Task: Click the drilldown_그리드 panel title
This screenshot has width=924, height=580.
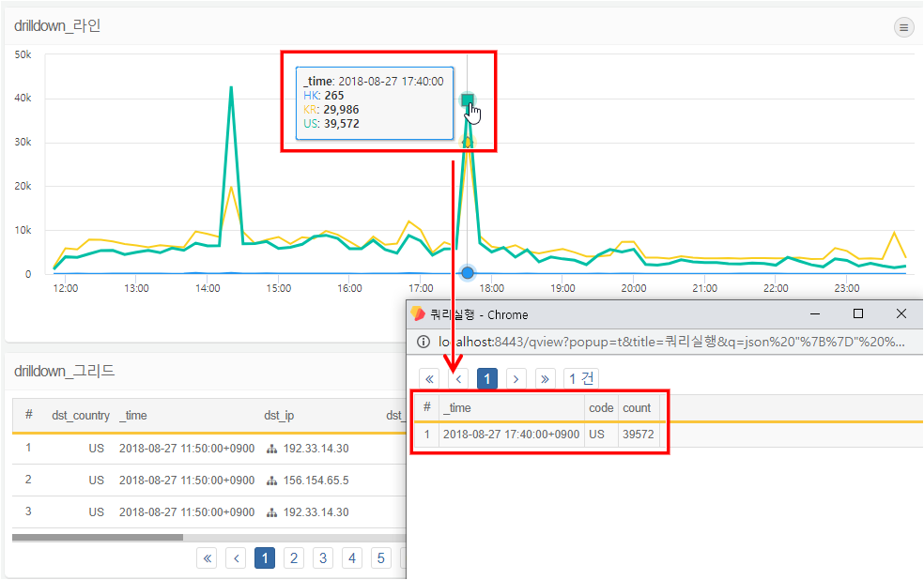Action: (64, 371)
